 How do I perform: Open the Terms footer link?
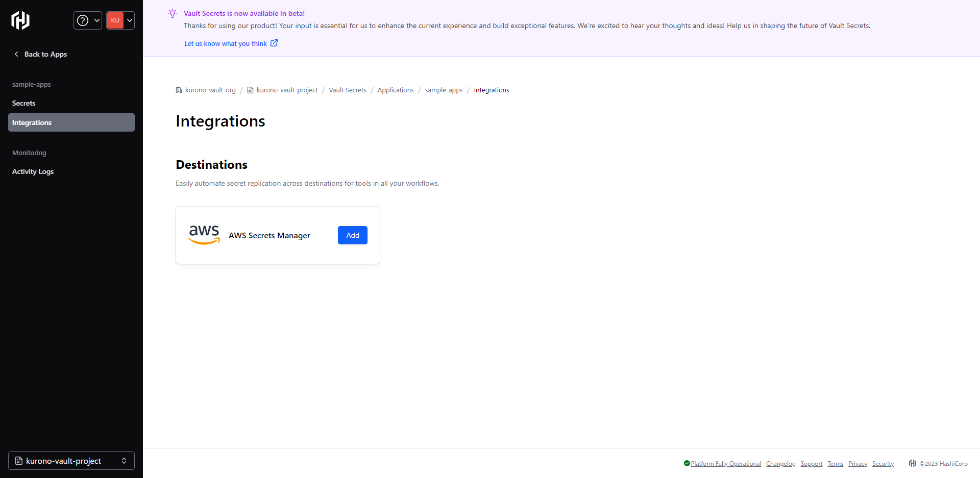[x=836, y=464]
